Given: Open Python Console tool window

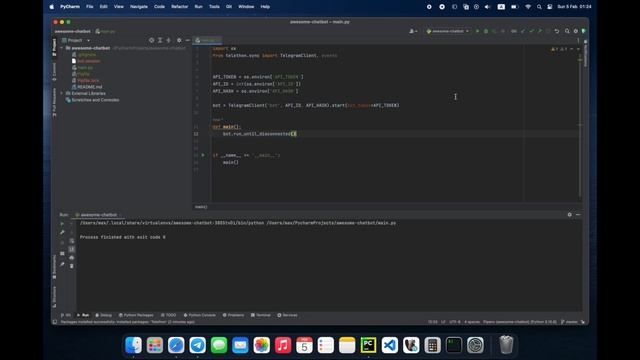Looking at the screenshot, I should (x=200, y=315).
